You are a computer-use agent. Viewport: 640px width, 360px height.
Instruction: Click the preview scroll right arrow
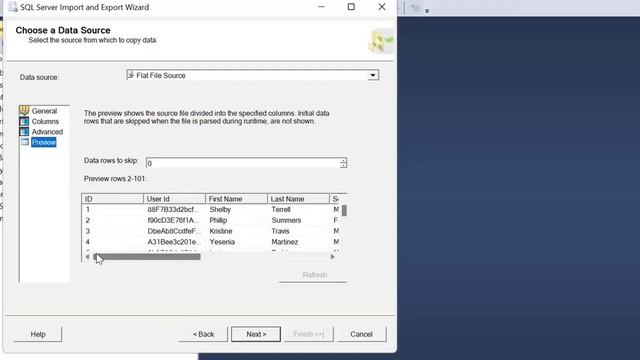point(333,257)
